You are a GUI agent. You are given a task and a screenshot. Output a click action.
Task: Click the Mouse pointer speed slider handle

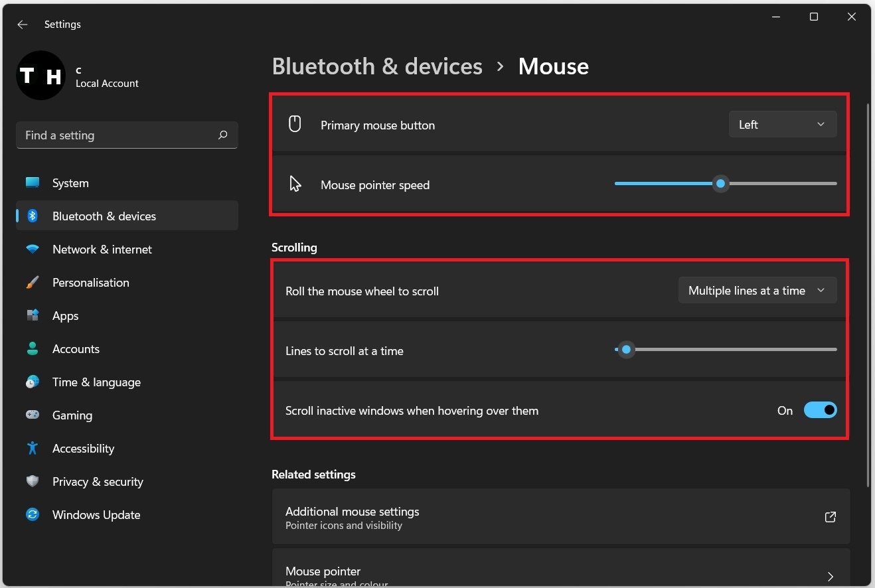(720, 184)
